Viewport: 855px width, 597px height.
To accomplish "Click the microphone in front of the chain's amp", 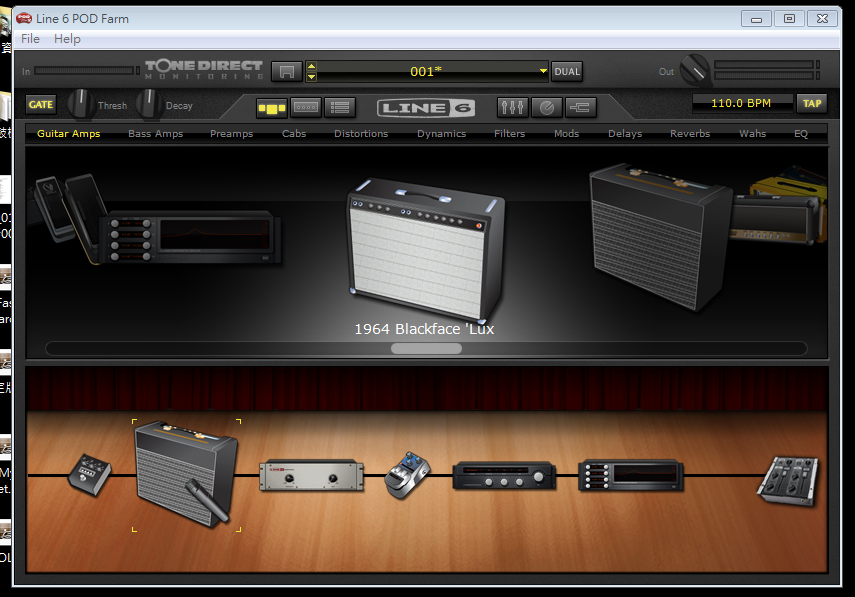I will (x=206, y=500).
